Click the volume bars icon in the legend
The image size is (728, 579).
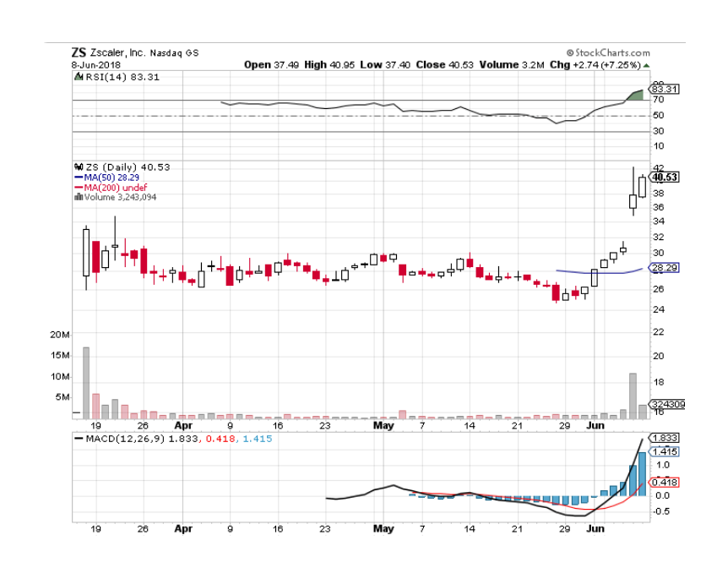coord(79,197)
